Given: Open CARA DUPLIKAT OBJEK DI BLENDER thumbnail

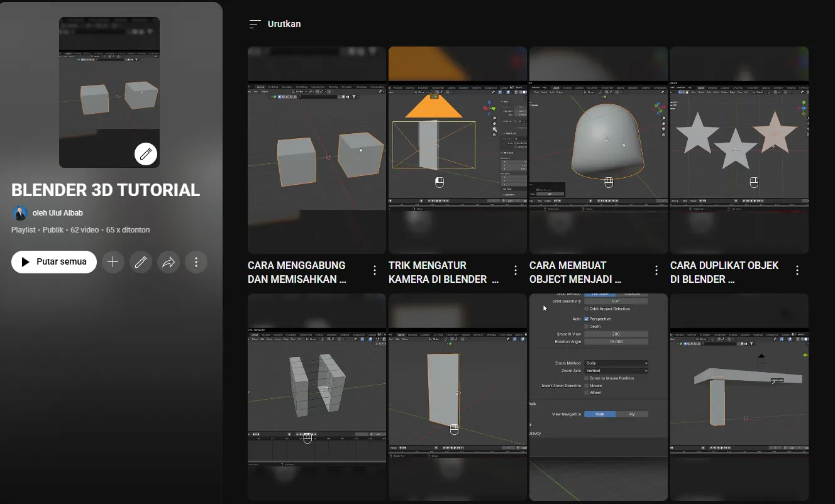Looking at the screenshot, I should point(739,150).
